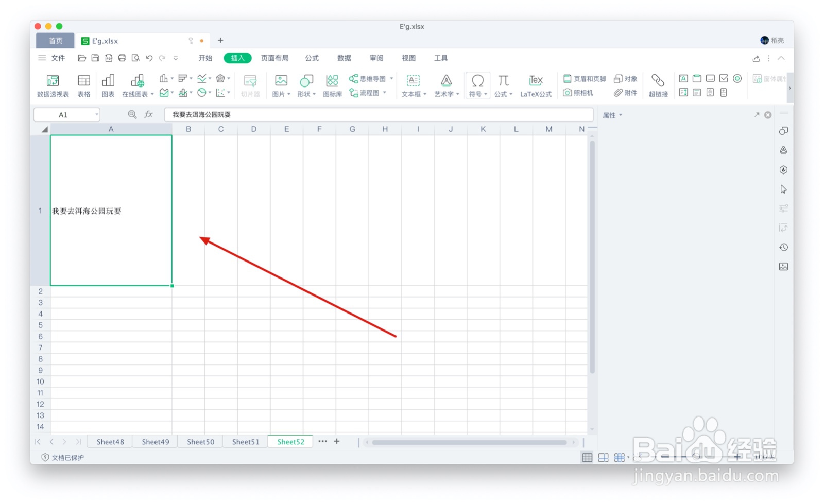Show more sheets via ellipsis button
This screenshot has width=824, height=504.
tap(322, 441)
